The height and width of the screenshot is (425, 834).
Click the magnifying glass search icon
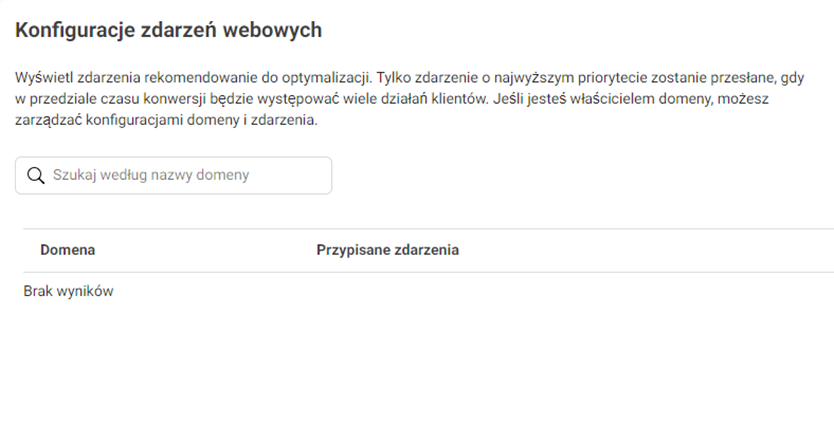tap(36, 175)
